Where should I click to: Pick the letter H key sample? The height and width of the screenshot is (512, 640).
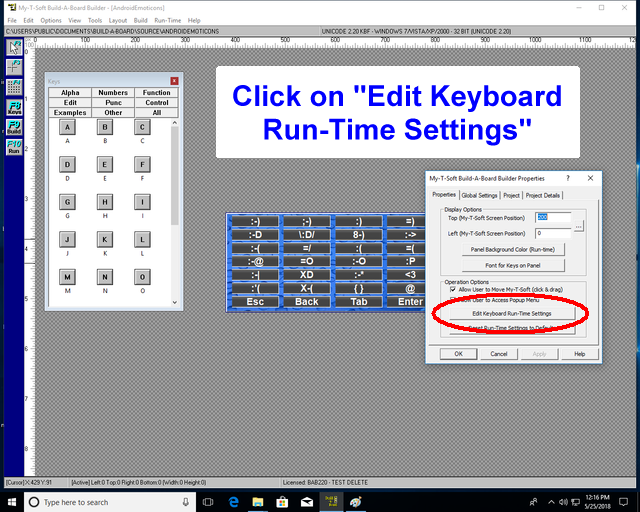pos(105,202)
